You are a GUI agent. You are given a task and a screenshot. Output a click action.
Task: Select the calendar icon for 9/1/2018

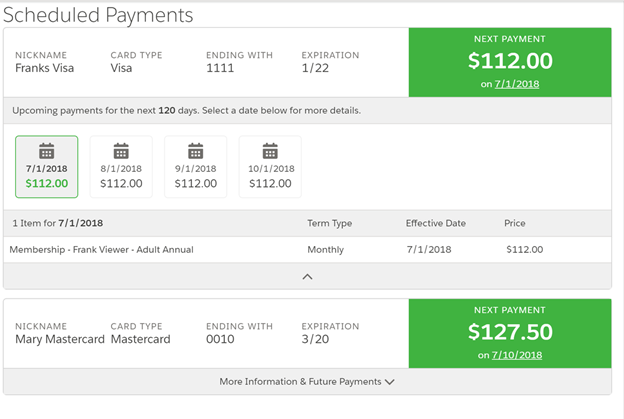195,151
